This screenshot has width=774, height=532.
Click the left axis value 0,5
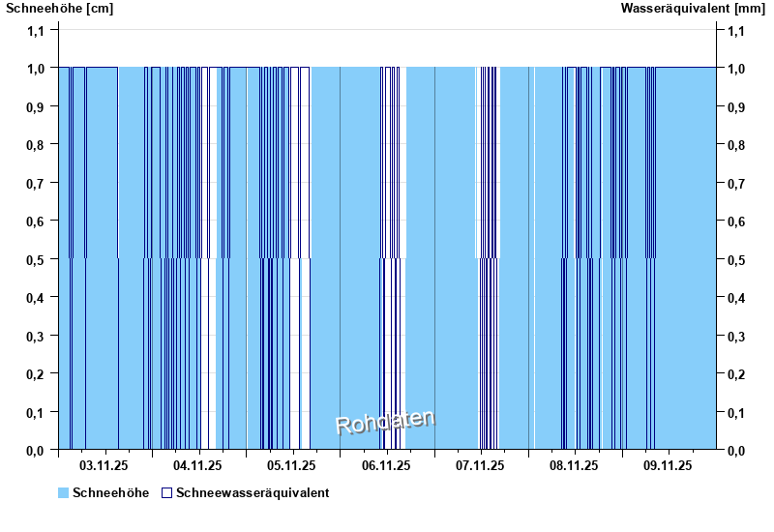click(x=35, y=259)
